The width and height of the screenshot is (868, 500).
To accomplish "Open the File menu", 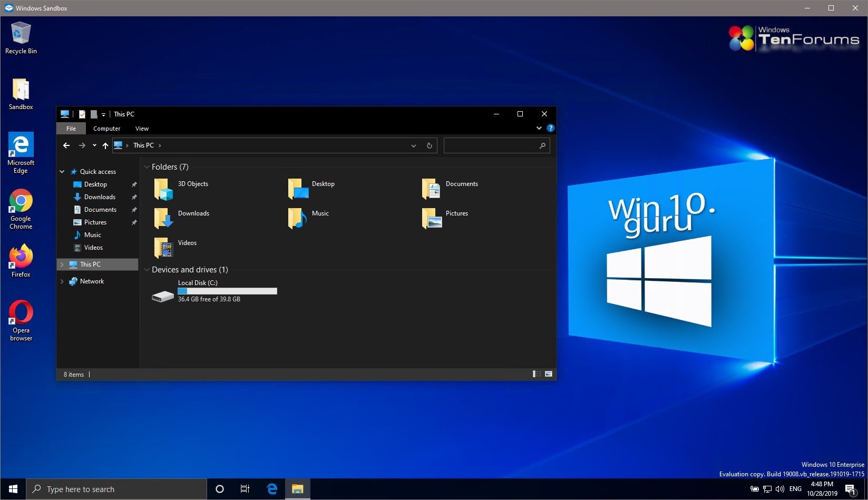I will pyautogui.click(x=71, y=128).
